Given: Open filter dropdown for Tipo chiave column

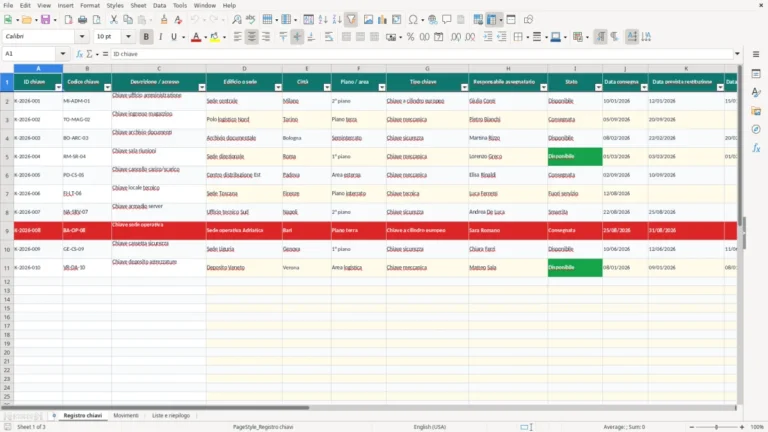Looking at the screenshot, I should coord(464,87).
